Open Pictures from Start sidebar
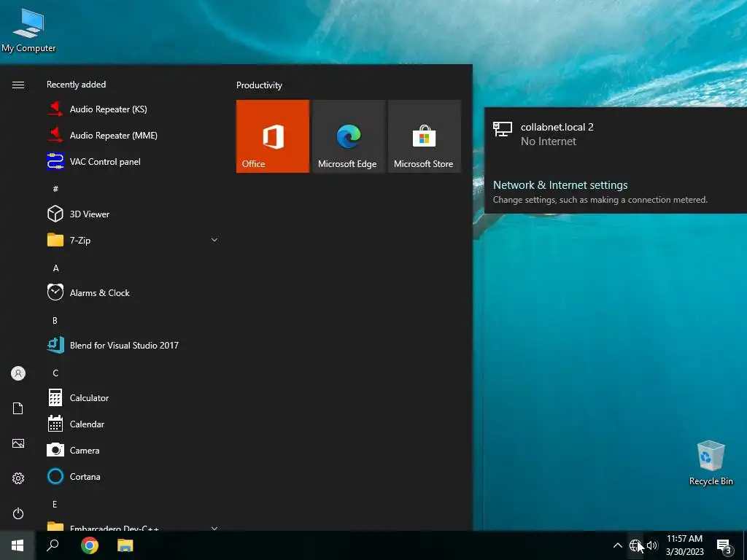The height and width of the screenshot is (560, 747). click(18, 443)
